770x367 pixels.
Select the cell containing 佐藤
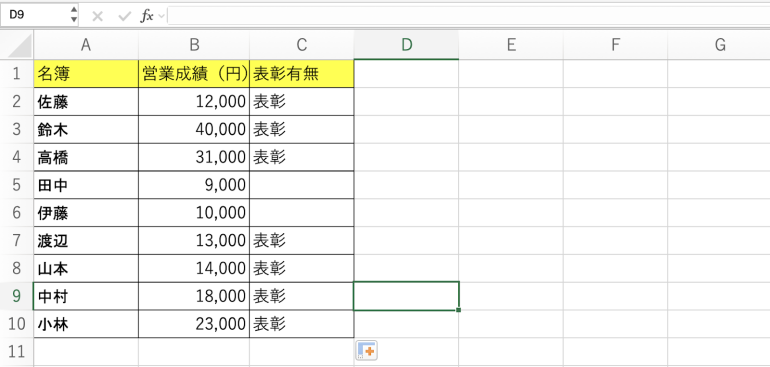click(86, 102)
